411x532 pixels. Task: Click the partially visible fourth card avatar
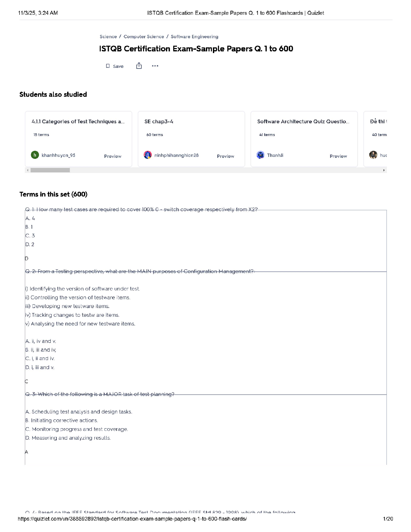coord(373,155)
